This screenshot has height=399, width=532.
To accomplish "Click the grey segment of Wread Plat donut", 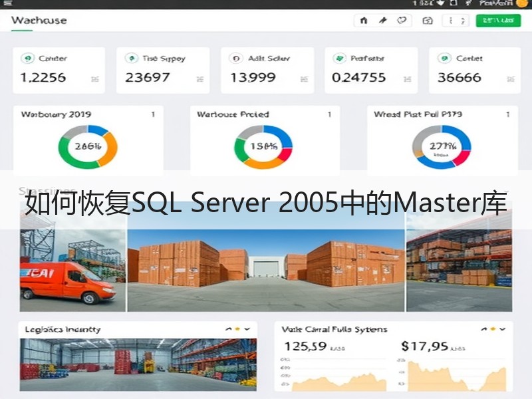I will tap(421, 138).
